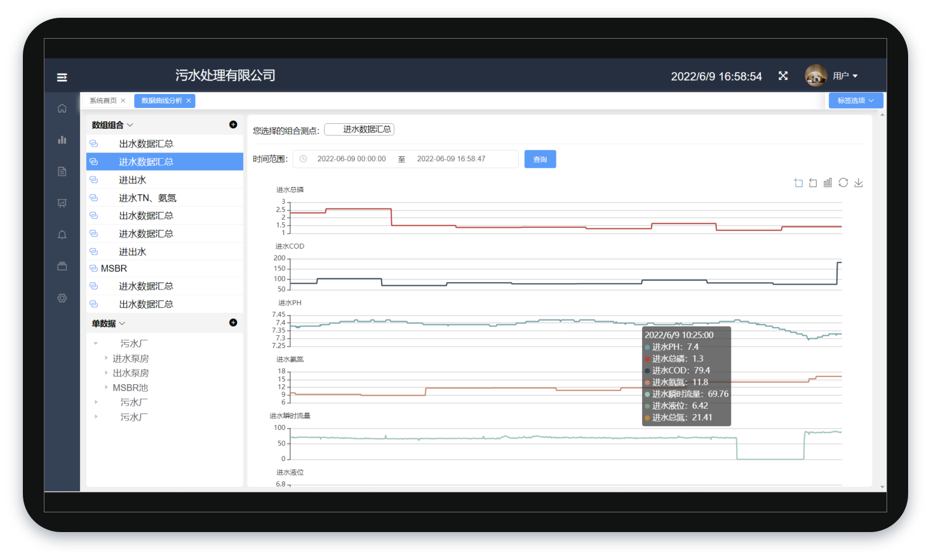The width and height of the screenshot is (931, 560).
Task: Click the 进水瞬时流量 chart title
Action: (x=290, y=416)
